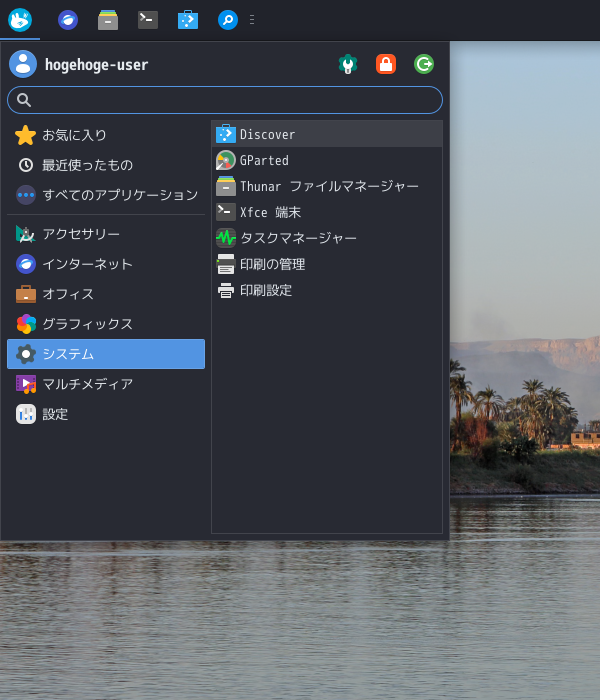Open the オフィス category
The height and width of the screenshot is (700, 600).
pos(106,294)
